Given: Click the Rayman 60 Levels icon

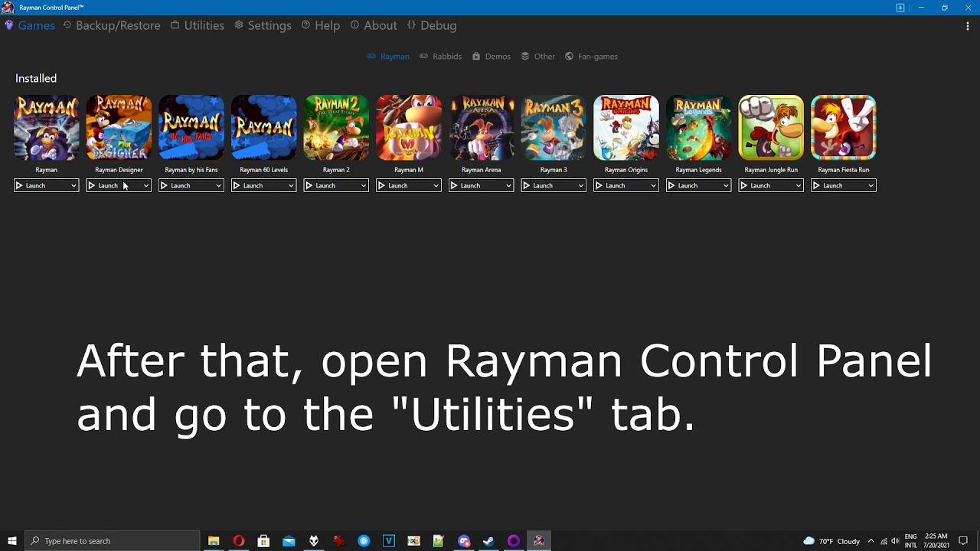Looking at the screenshot, I should [x=263, y=128].
